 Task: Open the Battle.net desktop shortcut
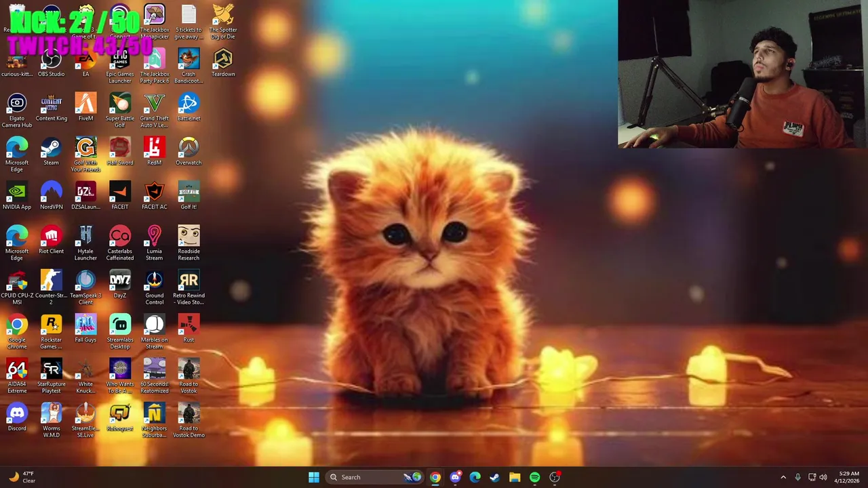click(189, 108)
